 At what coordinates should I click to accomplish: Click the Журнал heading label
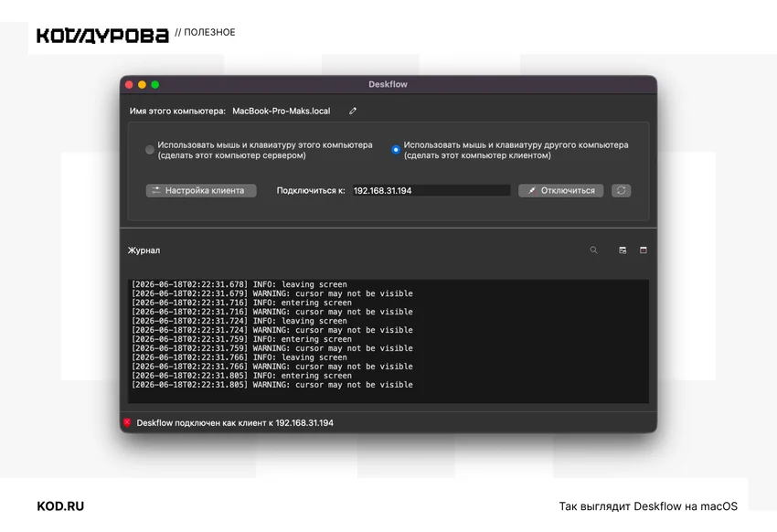(x=144, y=250)
